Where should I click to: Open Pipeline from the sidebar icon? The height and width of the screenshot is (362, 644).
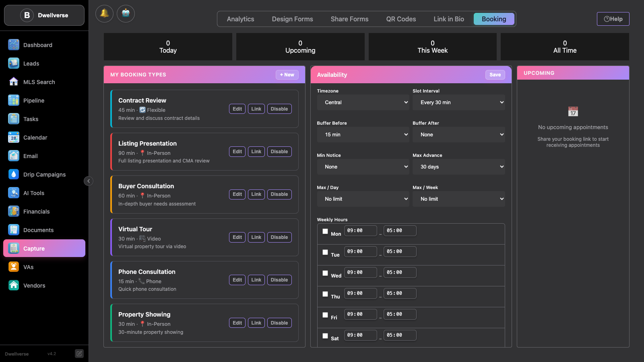click(14, 101)
